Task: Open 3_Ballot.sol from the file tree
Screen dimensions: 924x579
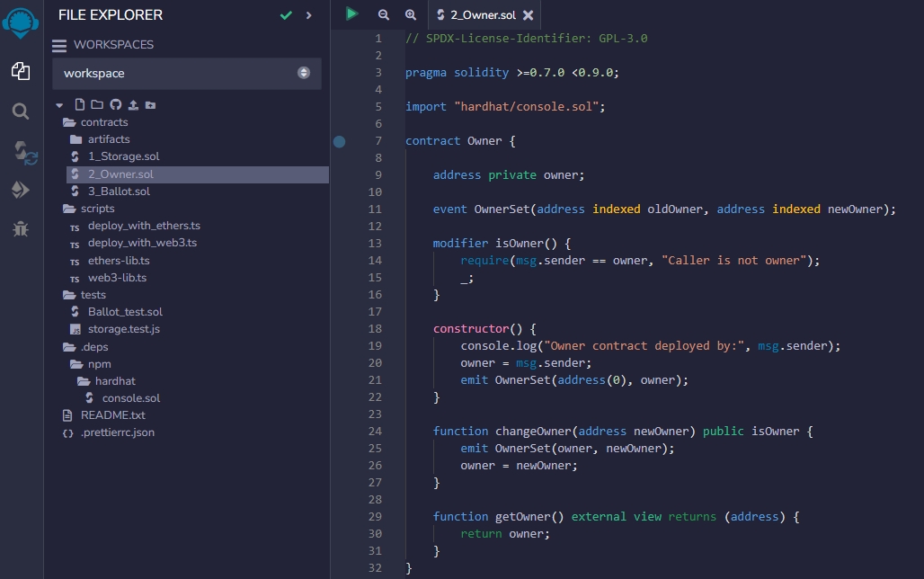Action: [119, 192]
